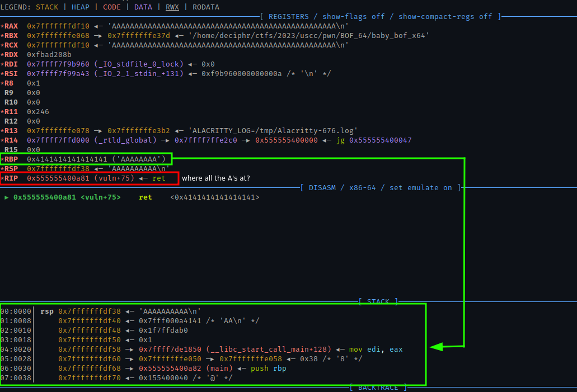
Task: Click the CODE legend label
Action: (112, 7)
